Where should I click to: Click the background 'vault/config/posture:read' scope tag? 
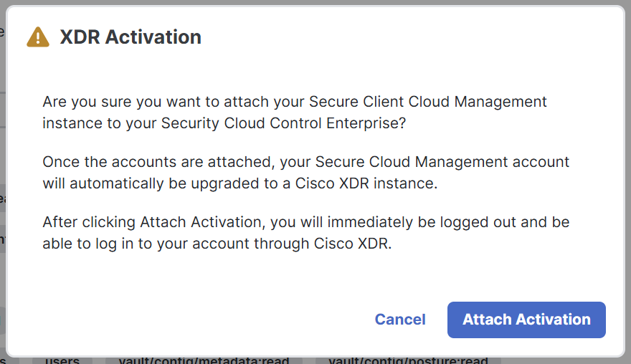point(408,360)
